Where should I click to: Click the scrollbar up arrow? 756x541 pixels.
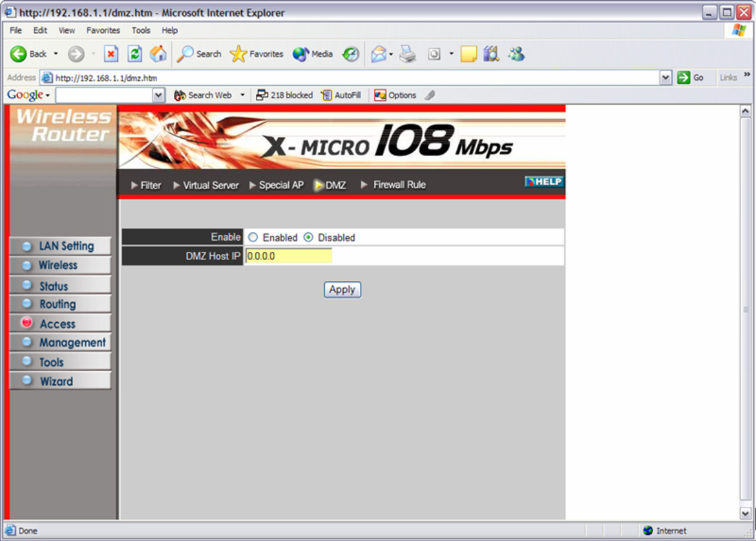746,111
